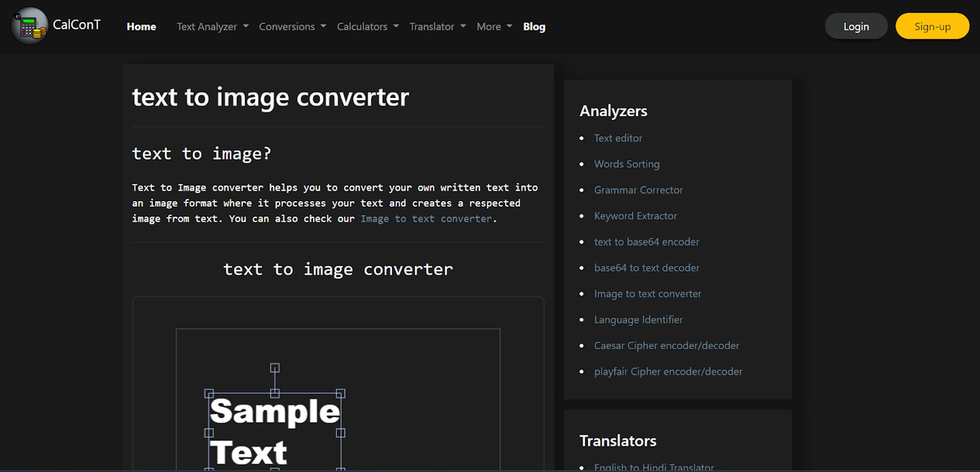The width and height of the screenshot is (980, 472).
Task: Go to the Home menu item
Action: pyautogui.click(x=142, y=27)
